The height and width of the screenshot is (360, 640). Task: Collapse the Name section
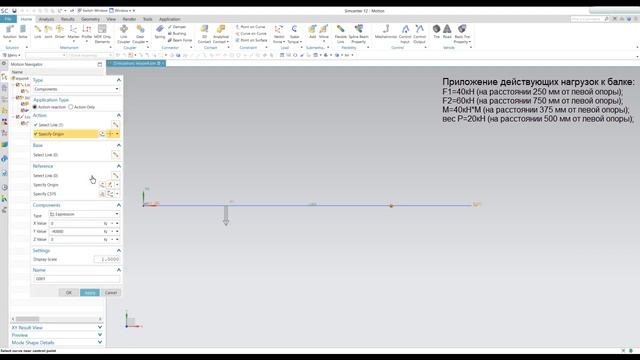coord(119,270)
